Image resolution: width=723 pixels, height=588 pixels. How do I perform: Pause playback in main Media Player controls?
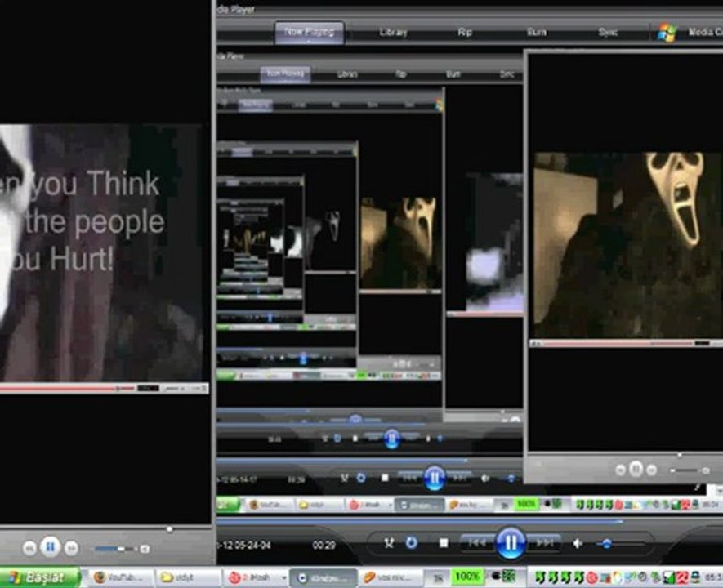[510, 543]
